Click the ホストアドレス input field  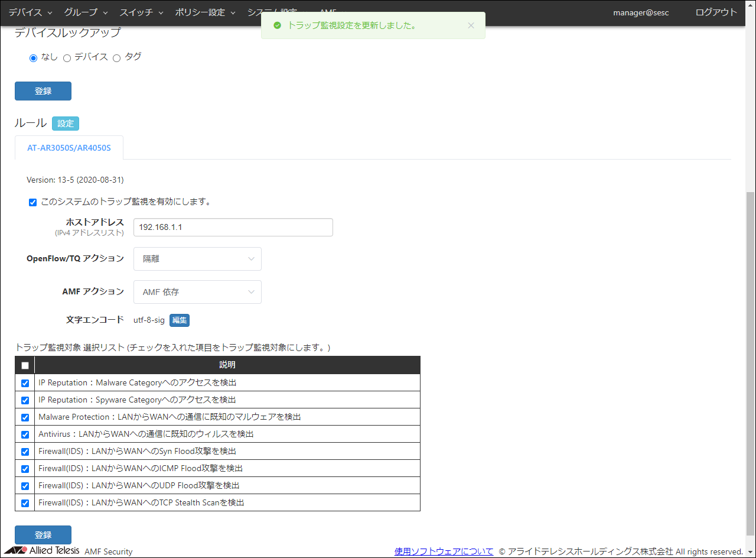point(233,228)
